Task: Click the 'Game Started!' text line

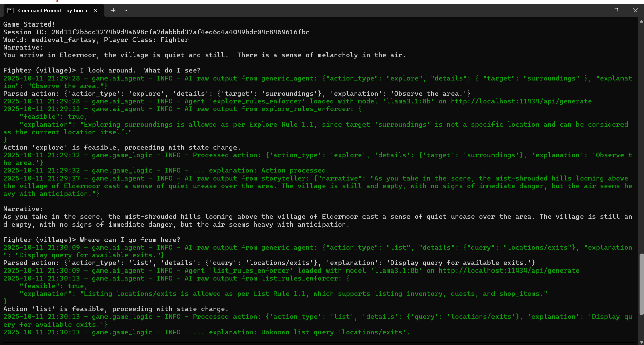Action: point(29,24)
